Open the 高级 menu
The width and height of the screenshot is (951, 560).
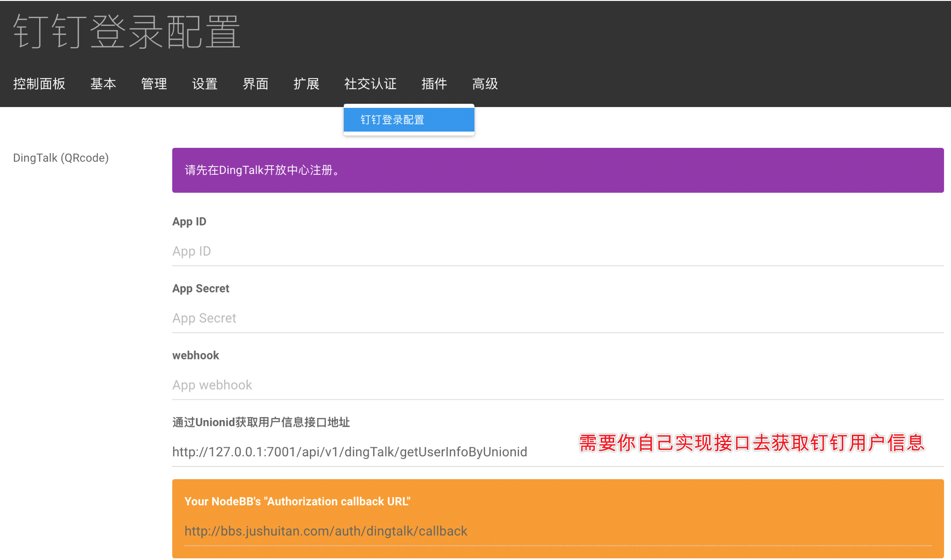485,84
